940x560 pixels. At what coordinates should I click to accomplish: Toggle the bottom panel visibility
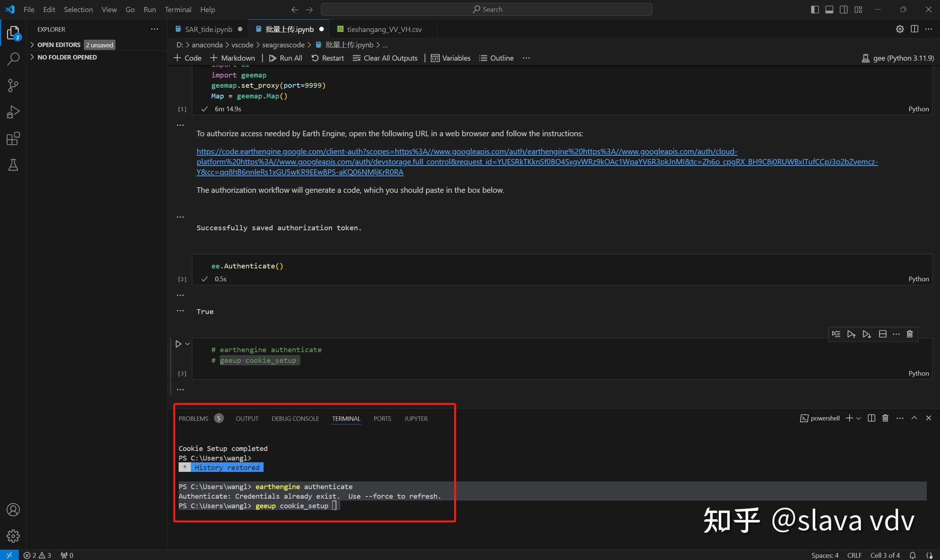829,10
